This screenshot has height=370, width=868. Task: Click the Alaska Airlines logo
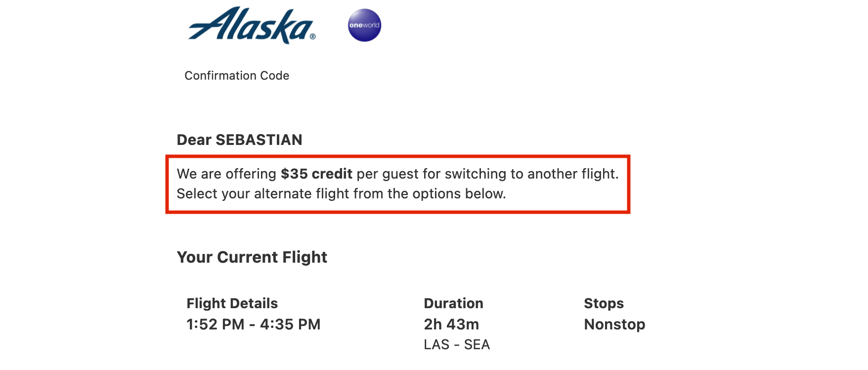[252, 25]
